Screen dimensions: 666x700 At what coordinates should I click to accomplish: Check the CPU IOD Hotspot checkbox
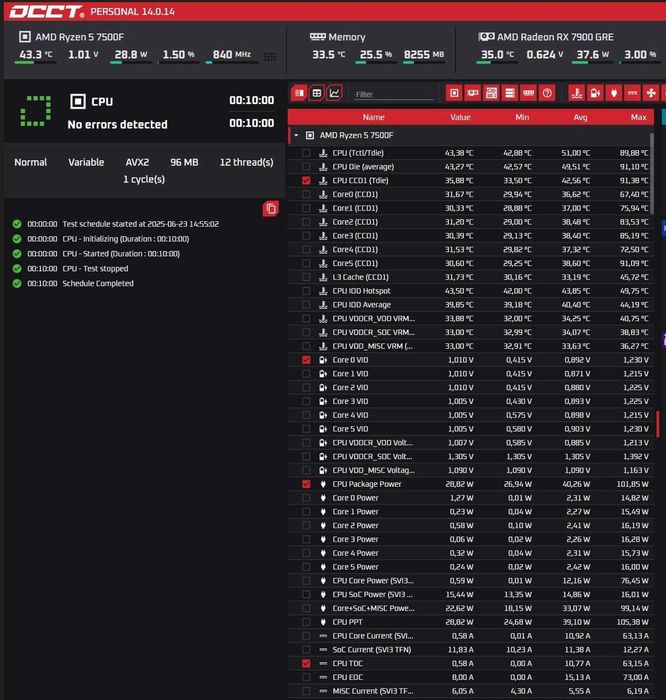tap(306, 291)
